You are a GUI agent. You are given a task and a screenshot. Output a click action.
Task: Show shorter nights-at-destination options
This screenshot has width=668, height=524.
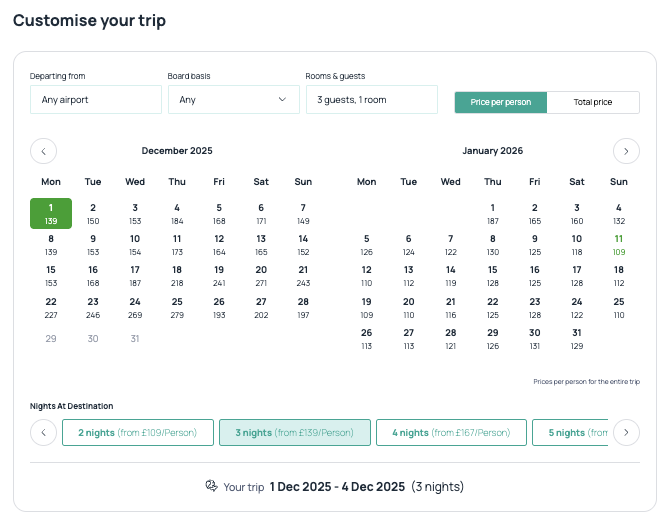pyautogui.click(x=43, y=432)
